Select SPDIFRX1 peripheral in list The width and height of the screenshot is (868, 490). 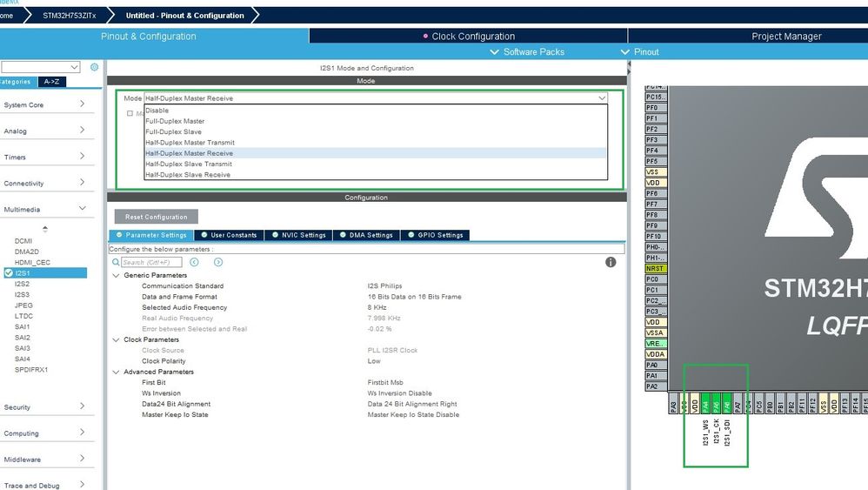click(31, 369)
